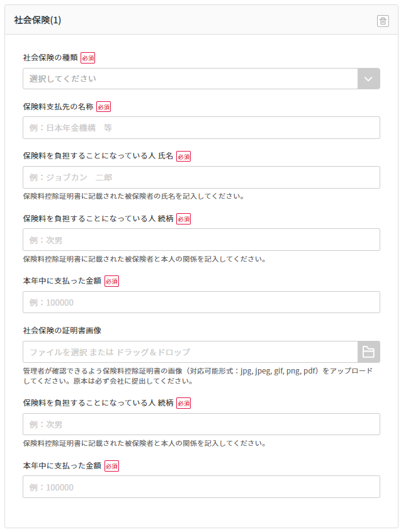Click the 本年中に支払った金額 field above the certificate upload
Screen dimensions: 401x532
click(201, 302)
